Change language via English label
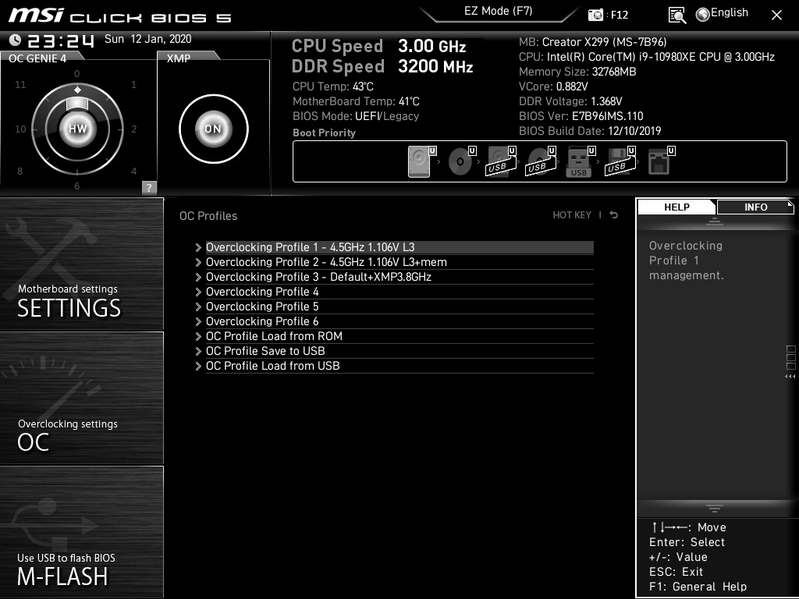Image resolution: width=799 pixels, height=599 pixels. [x=729, y=13]
